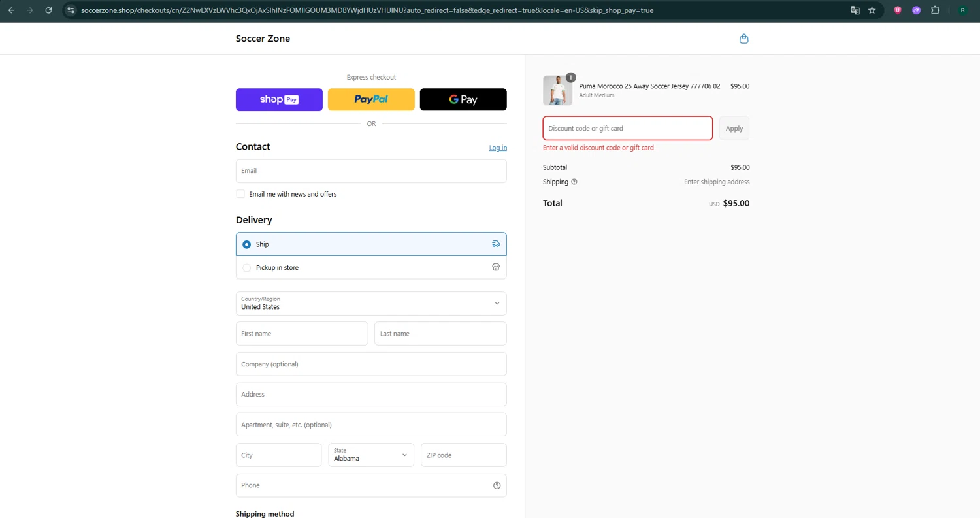Screen dimensions: 980x518
Task: Focus the Phone field
Action: point(371,485)
